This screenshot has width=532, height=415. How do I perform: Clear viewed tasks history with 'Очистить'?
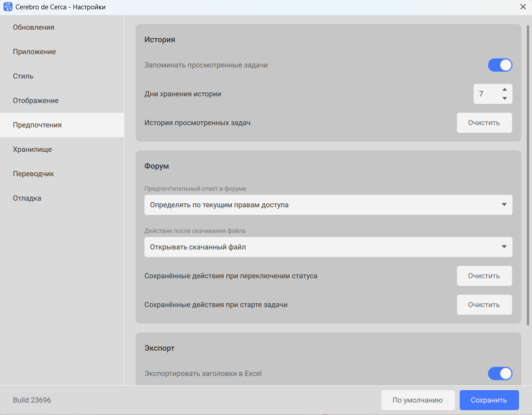[484, 123]
